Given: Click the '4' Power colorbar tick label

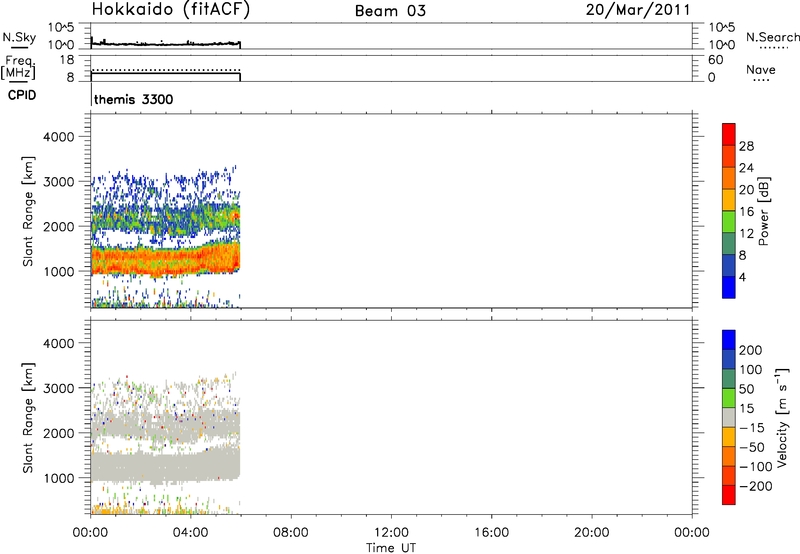Looking at the screenshot, I should (742, 277).
